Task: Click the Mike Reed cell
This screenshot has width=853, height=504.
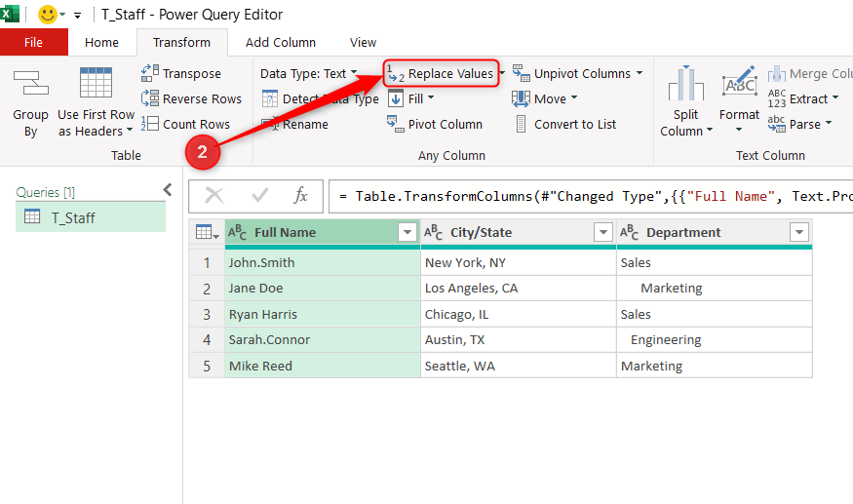Action: tap(322, 366)
